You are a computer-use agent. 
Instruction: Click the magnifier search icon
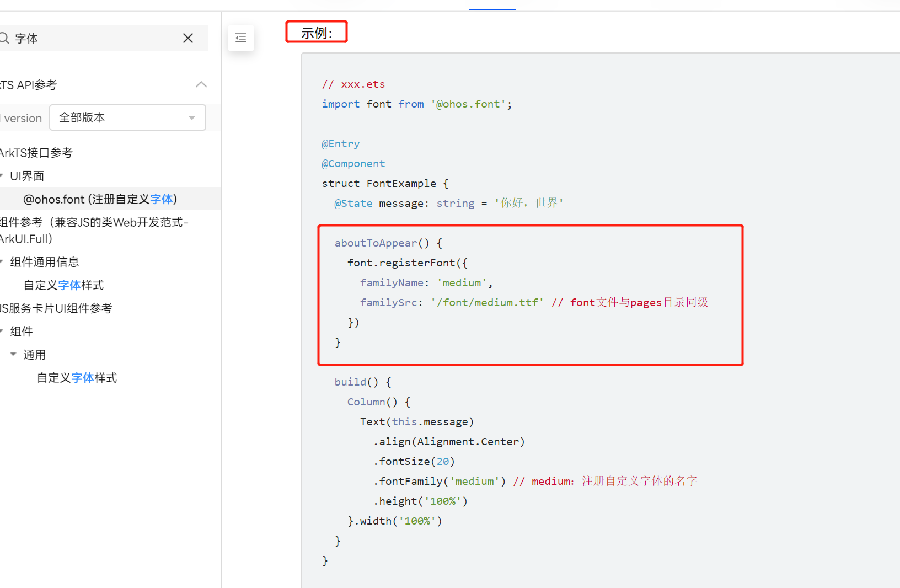click(4, 38)
